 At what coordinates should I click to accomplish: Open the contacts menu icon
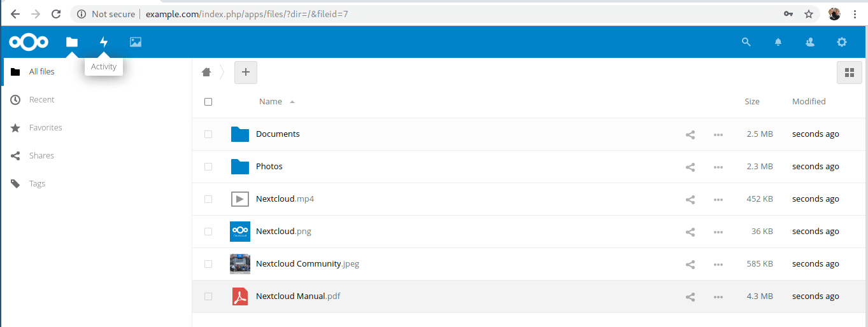(810, 42)
